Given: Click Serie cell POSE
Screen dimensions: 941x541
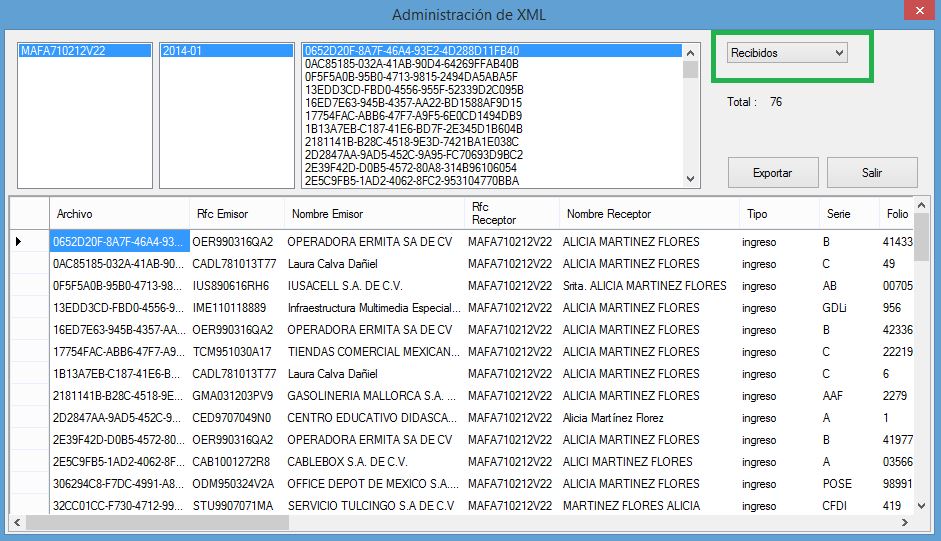Looking at the screenshot, I should pos(849,484).
